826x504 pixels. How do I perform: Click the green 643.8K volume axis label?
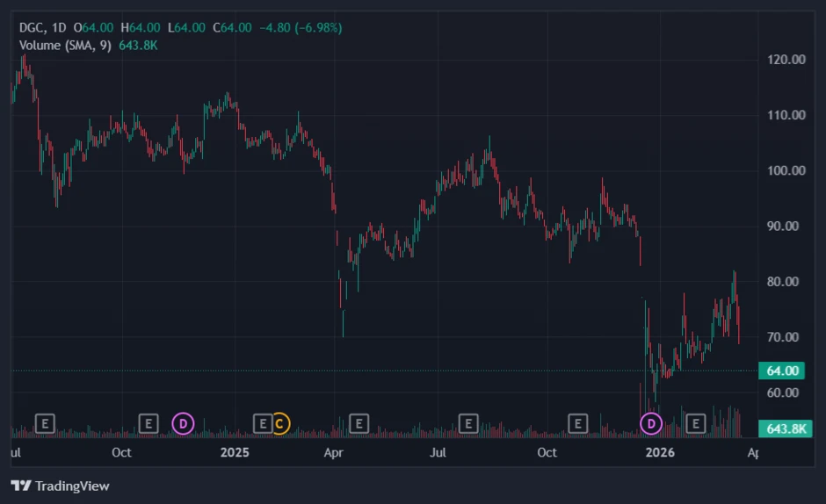785,428
